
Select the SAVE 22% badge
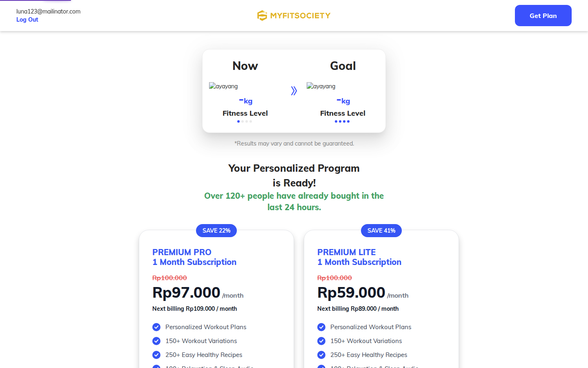(x=216, y=231)
